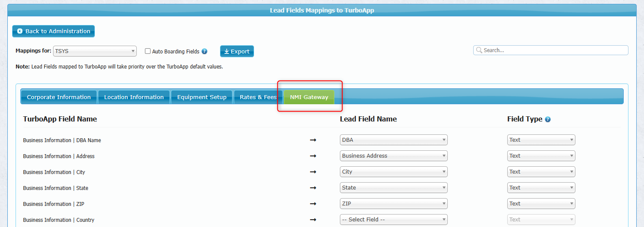
Task: Open Field Type dropdown for State row
Action: 541,187
